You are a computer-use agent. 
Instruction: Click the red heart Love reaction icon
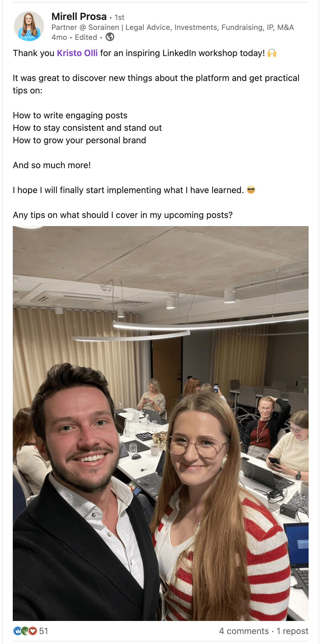(x=33, y=631)
